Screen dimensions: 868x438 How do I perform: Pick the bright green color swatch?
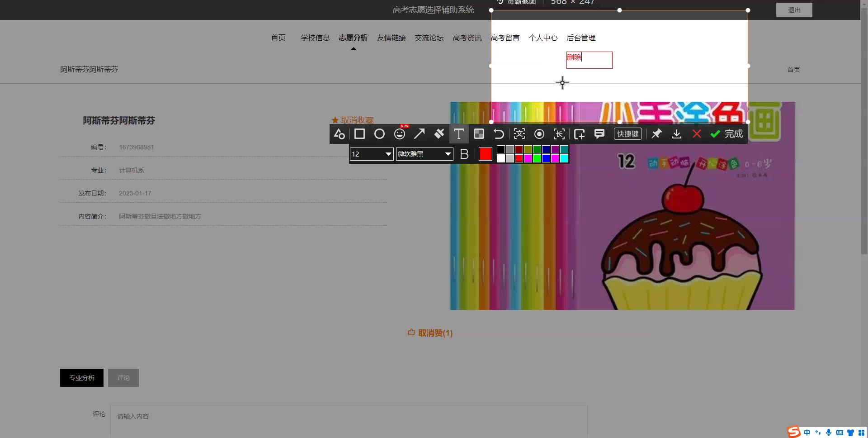click(x=537, y=158)
